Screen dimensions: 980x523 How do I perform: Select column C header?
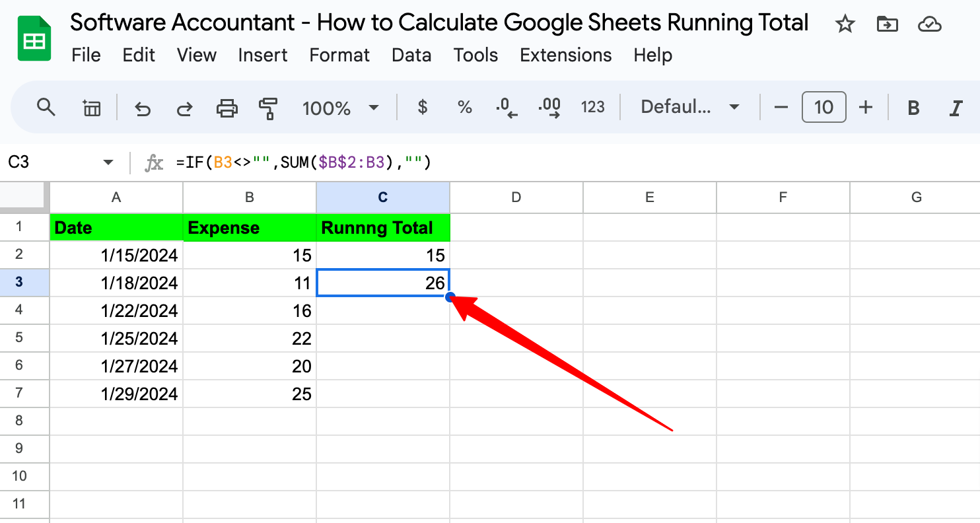tap(383, 197)
